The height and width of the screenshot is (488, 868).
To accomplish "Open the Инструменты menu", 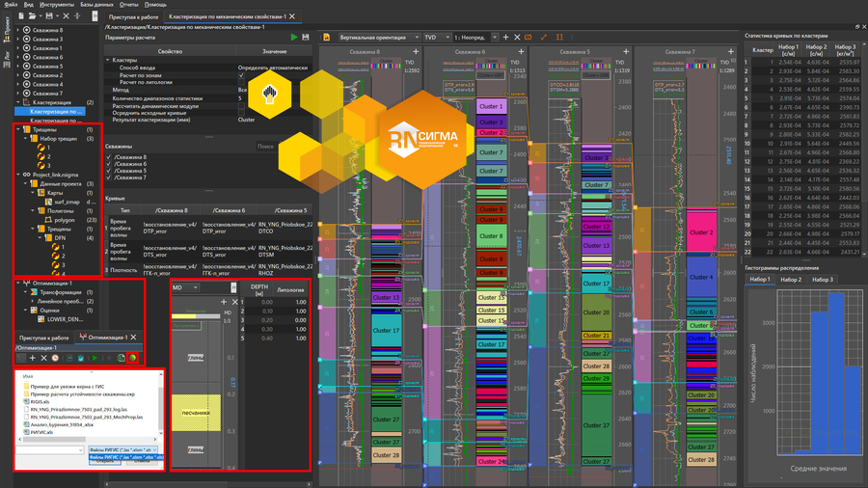I will (55, 5).
